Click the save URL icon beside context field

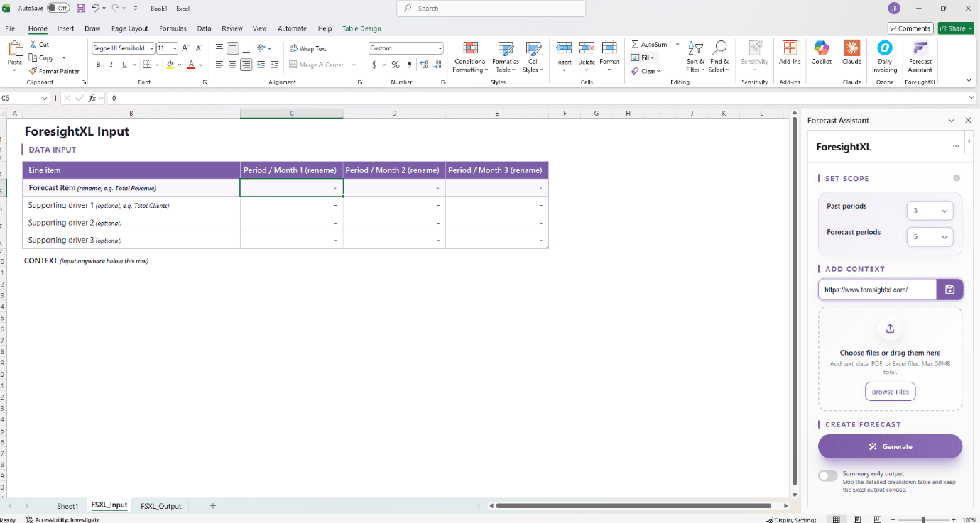(949, 290)
